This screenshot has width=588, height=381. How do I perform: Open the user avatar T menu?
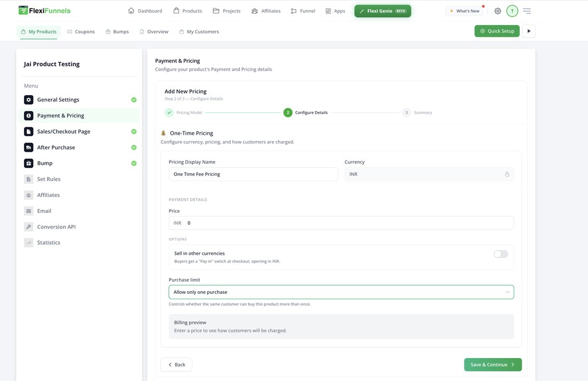click(x=512, y=11)
